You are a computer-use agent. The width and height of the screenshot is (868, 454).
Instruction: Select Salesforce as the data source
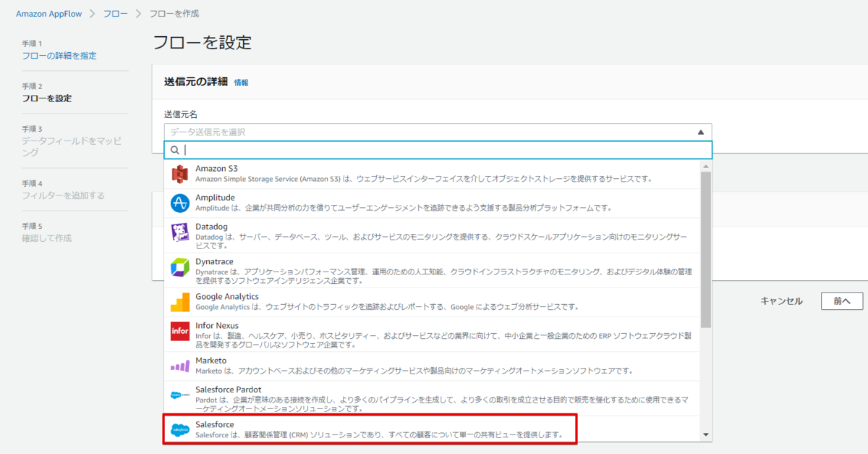click(x=433, y=429)
